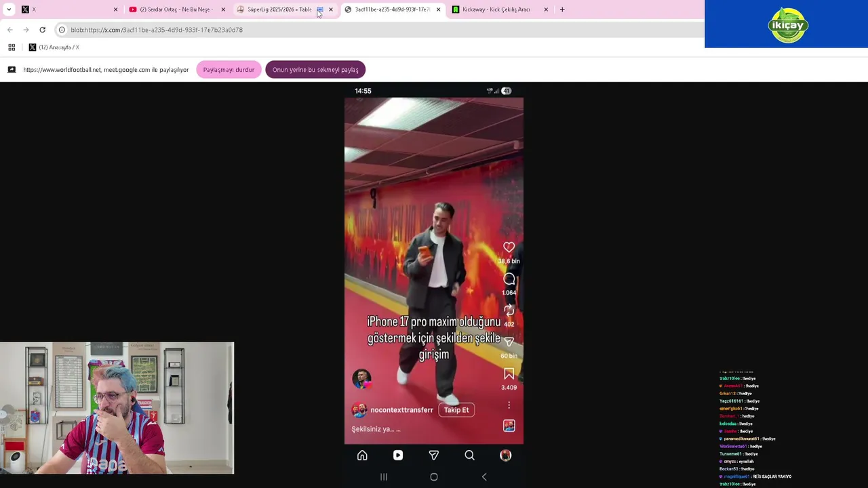Click the share count '60 bin'
The height and width of the screenshot is (488, 868).
coord(509,356)
